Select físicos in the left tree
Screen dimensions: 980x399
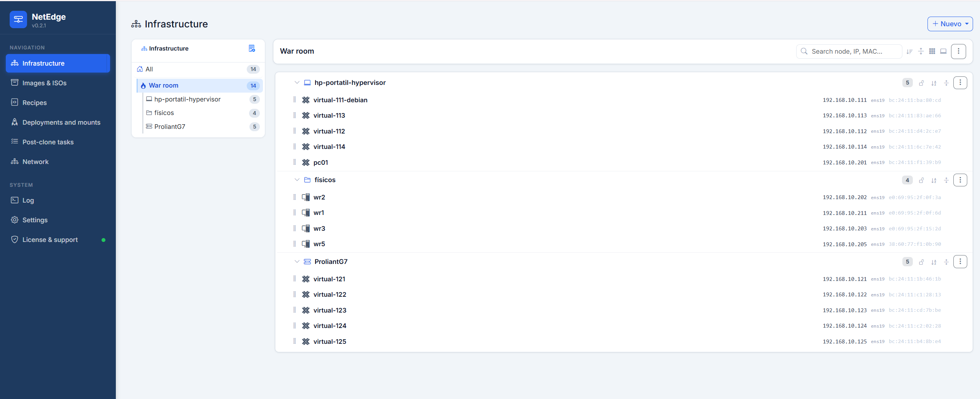[x=202, y=113]
